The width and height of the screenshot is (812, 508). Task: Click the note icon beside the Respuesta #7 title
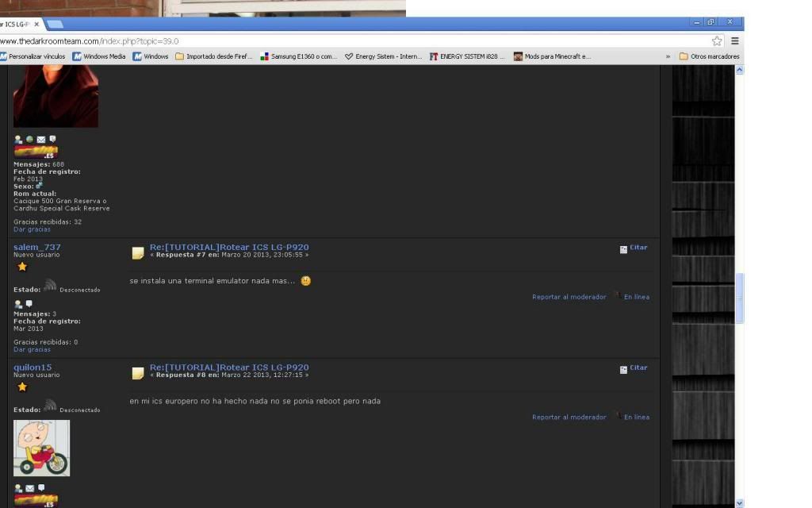(x=138, y=252)
